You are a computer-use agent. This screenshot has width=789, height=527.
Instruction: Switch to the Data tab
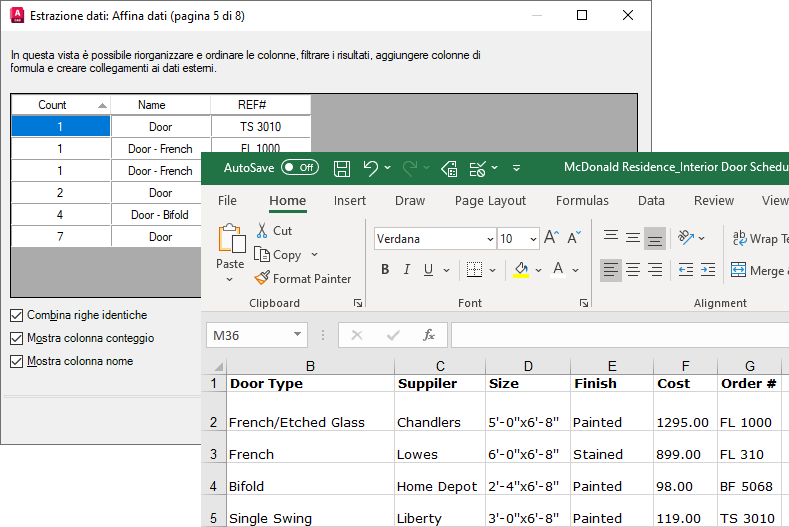tap(651, 200)
